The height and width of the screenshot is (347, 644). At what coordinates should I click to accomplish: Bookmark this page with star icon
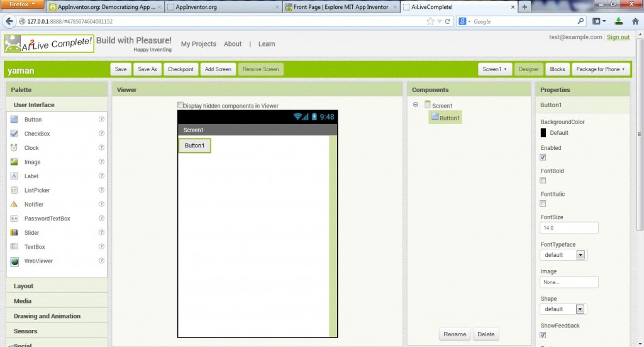[x=430, y=21]
